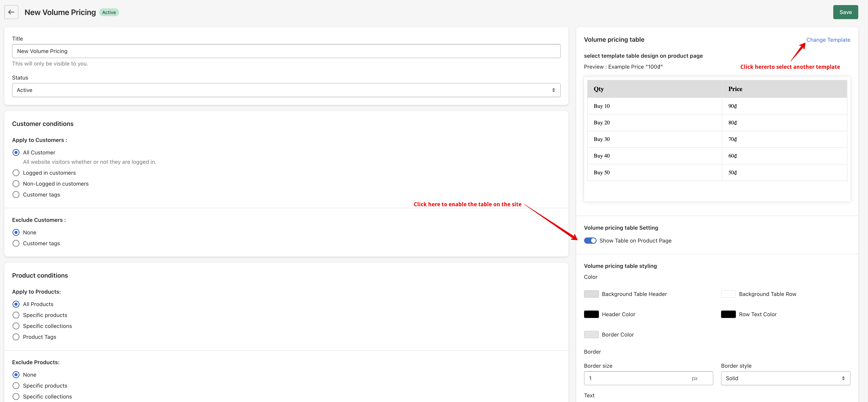Image resolution: width=868 pixels, height=402 pixels.
Task: Click the 60₫ price cell
Action: 784,156
